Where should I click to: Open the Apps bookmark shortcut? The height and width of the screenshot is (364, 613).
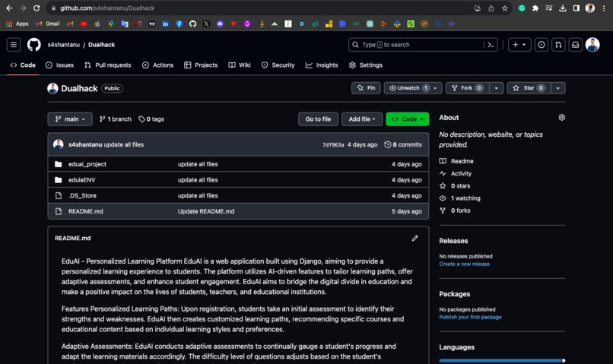click(17, 24)
